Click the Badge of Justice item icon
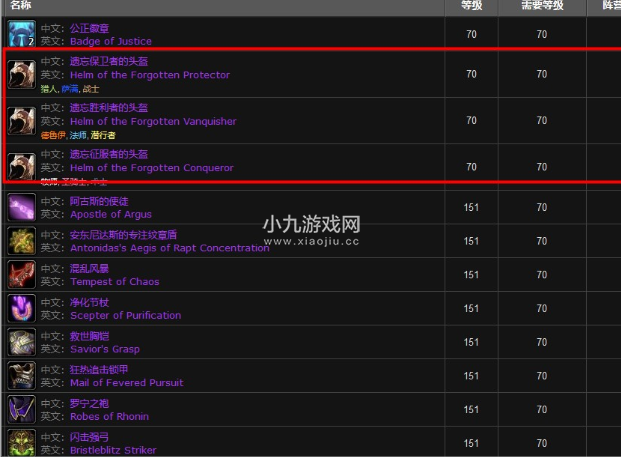Image resolution: width=621 pixels, height=457 pixels. (x=22, y=34)
